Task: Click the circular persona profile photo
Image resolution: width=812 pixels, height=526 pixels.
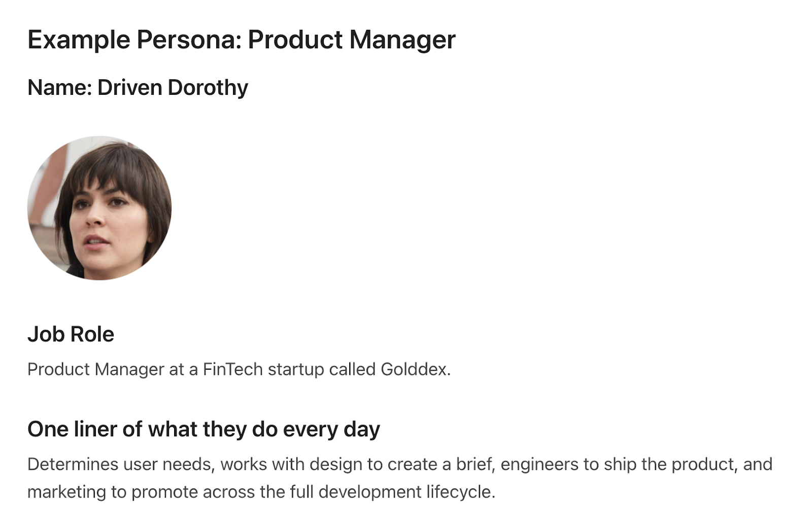Action: click(99, 208)
